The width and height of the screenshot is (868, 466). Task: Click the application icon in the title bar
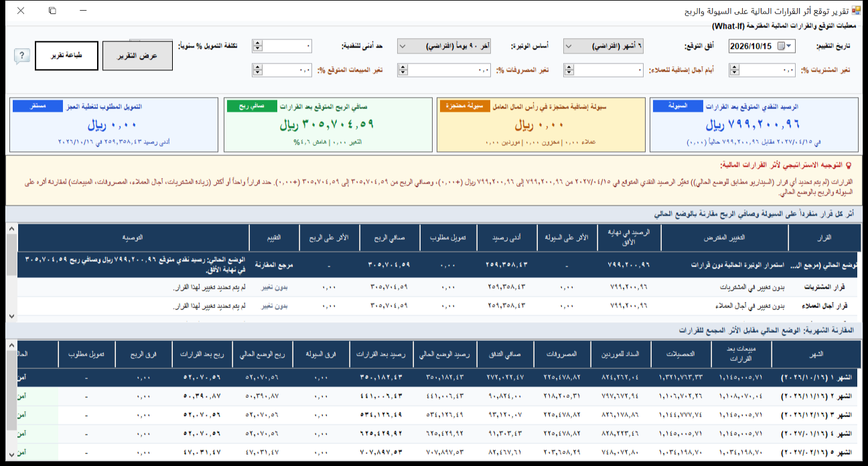click(856, 11)
